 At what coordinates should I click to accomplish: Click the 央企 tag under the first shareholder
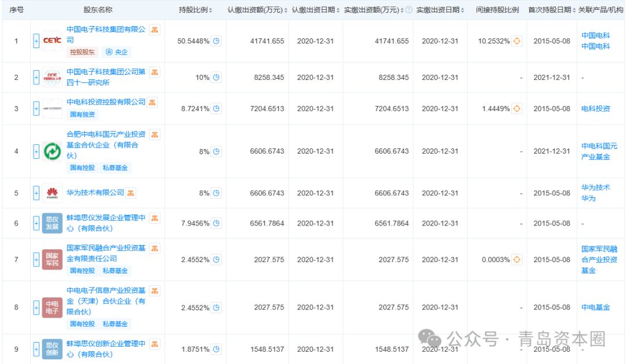(x=118, y=52)
